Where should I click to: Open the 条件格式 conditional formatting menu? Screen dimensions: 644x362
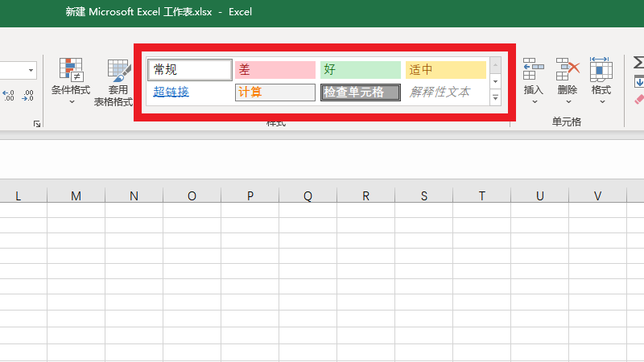click(x=70, y=79)
